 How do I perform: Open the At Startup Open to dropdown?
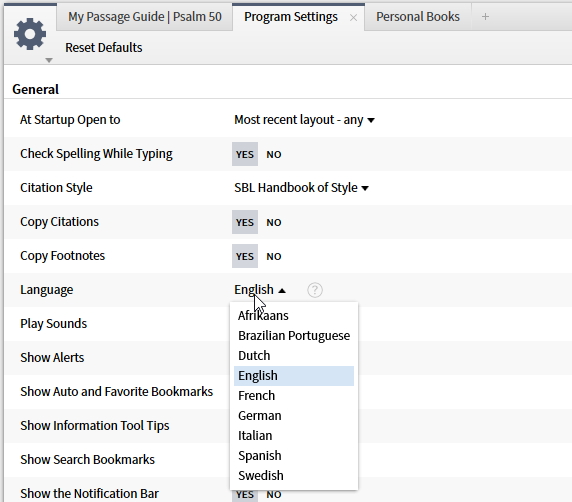click(x=304, y=120)
